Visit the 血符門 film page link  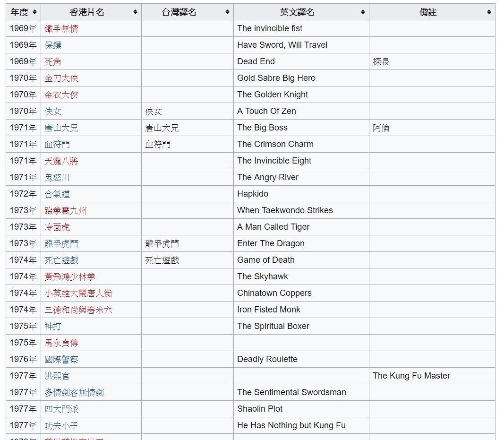57,145
